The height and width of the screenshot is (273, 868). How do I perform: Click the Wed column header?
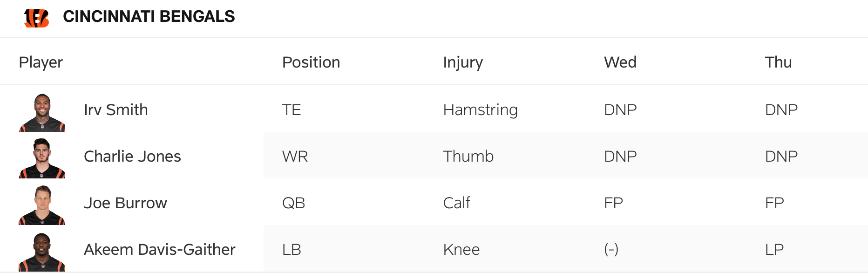pos(620,62)
